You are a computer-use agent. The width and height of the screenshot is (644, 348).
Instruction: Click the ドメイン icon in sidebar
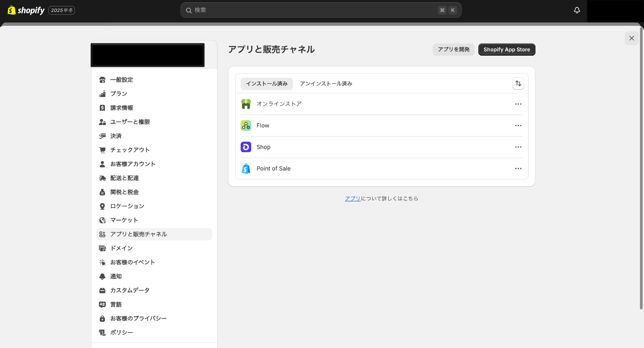[x=103, y=248]
